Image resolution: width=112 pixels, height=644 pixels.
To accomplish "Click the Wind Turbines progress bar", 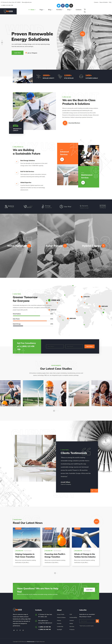I will (x=33, y=316).
